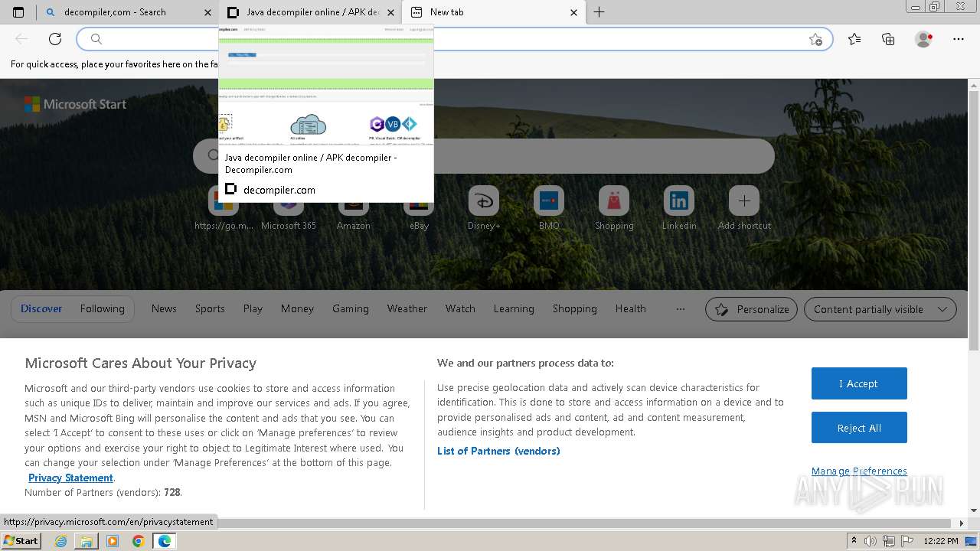Select the Following feed tab
980x551 pixels.
(x=103, y=308)
